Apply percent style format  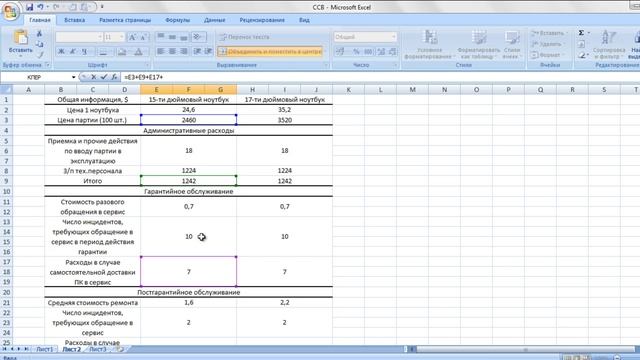pyautogui.click(x=356, y=51)
